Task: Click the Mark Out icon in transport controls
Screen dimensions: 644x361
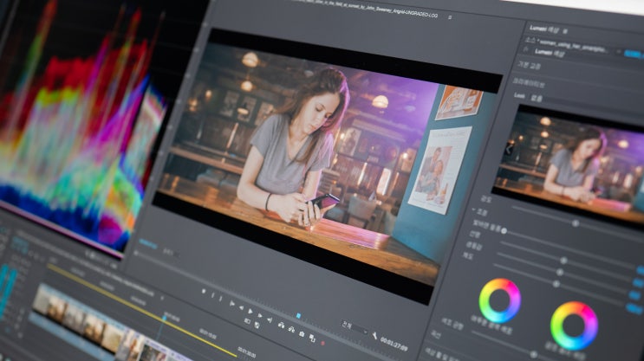Action: point(221,299)
